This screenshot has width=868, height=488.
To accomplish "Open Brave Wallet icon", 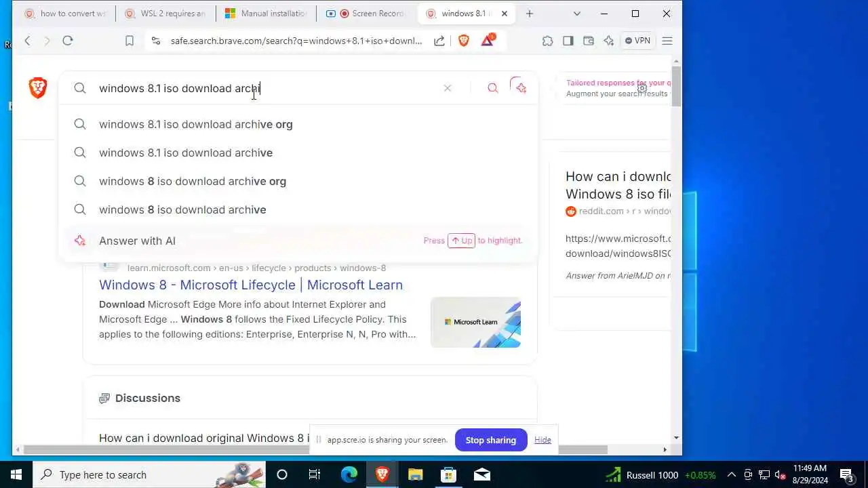I will 589,41.
